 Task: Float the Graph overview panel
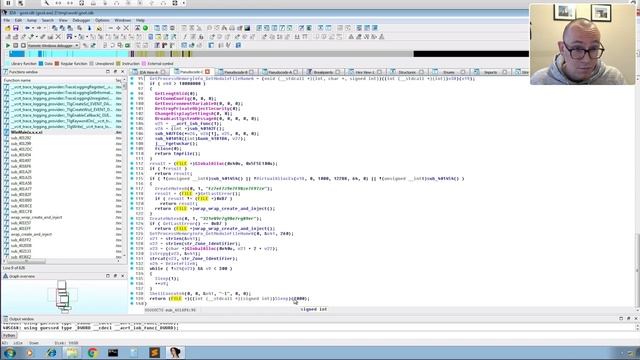point(116,276)
